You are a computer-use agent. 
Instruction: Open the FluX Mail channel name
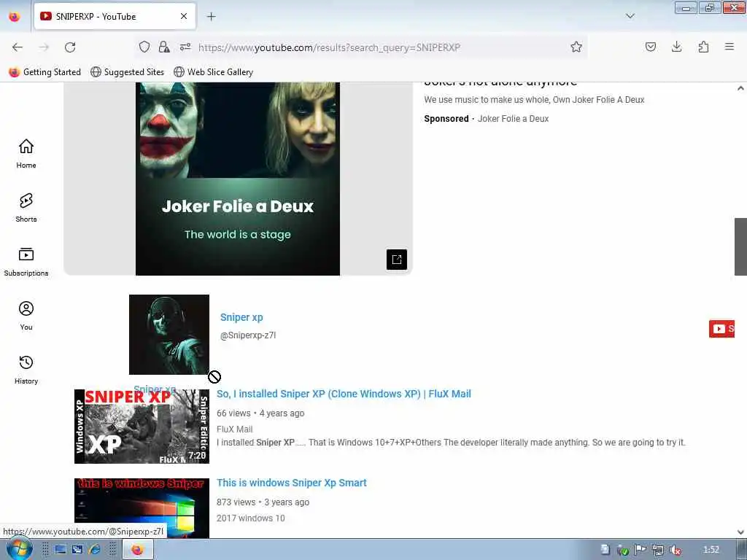(234, 429)
